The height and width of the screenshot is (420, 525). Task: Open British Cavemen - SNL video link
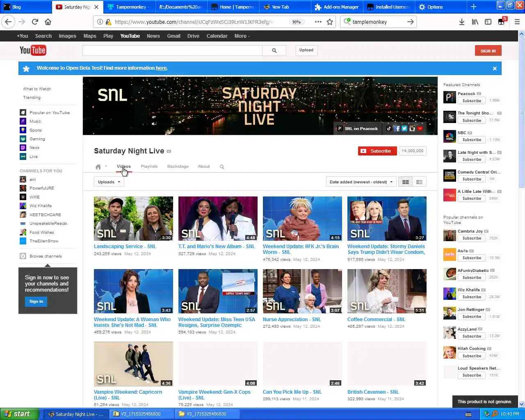373,392
